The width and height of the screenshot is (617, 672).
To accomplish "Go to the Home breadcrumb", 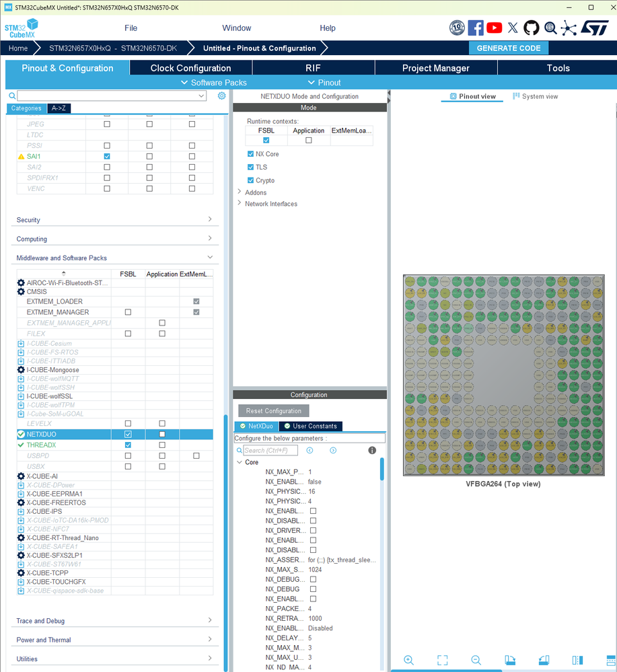I will (x=18, y=48).
